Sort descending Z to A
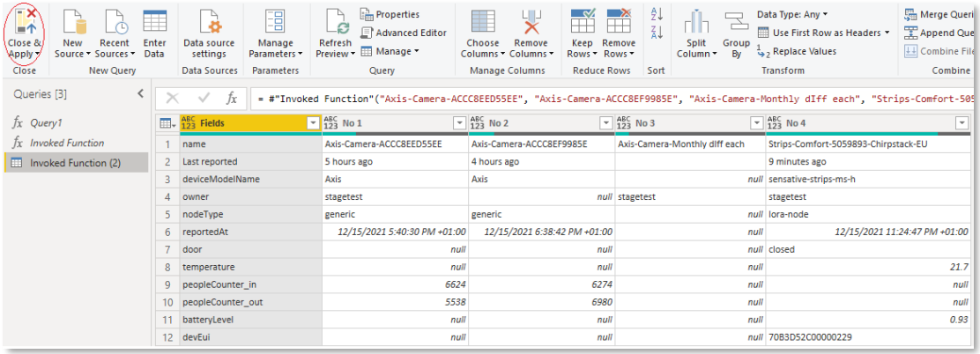980x354 pixels. (x=657, y=33)
